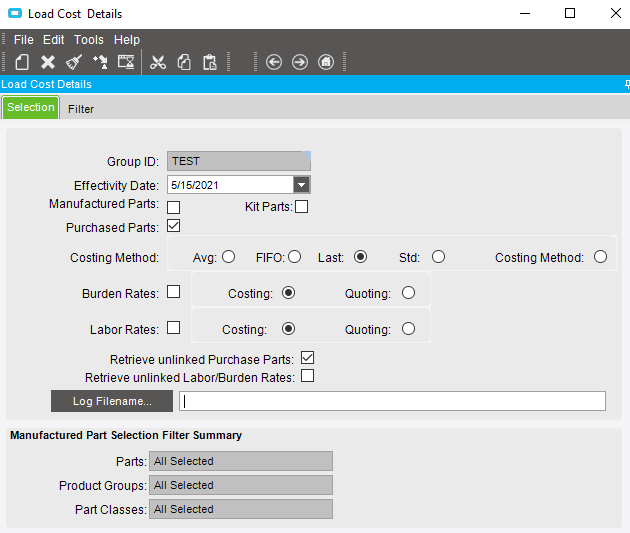Viewport: 630px width, 533px height.
Task: Click the Log Filename button
Action: coord(112,401)
